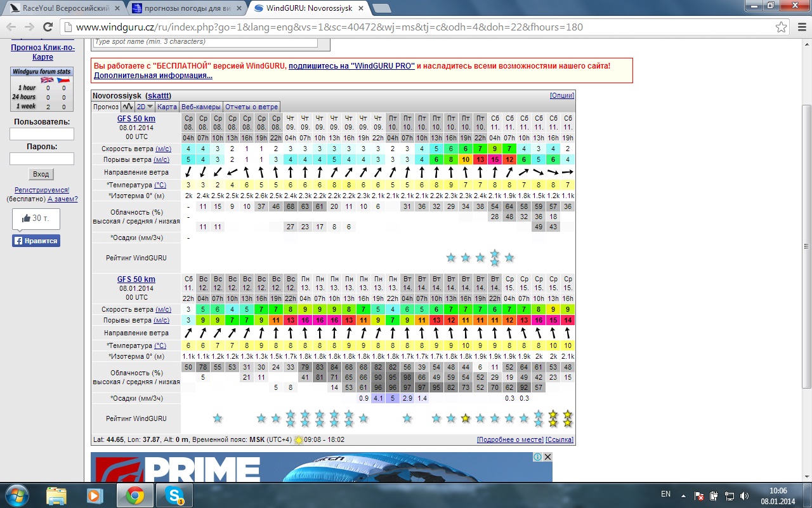Select the Прогноз tab
This screenshot has height=508, width=812.
[x=106, y=107]
